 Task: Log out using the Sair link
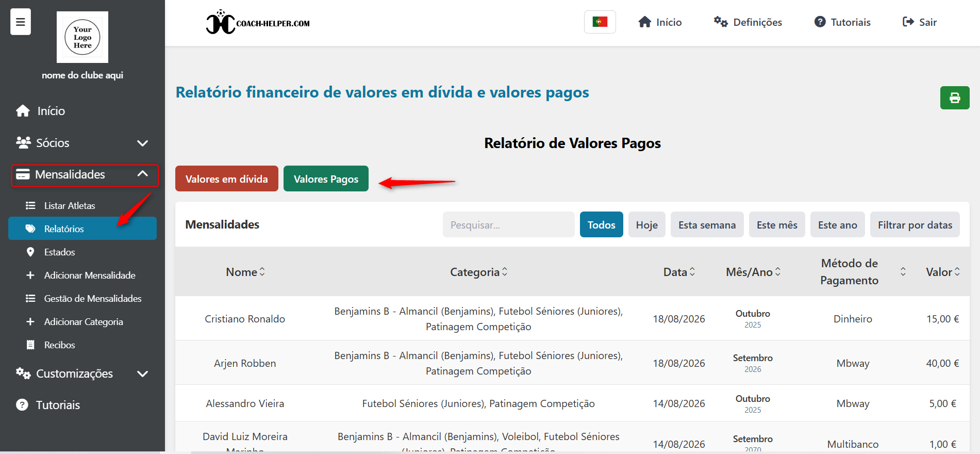pyautogui.click(x=920, y=22)
